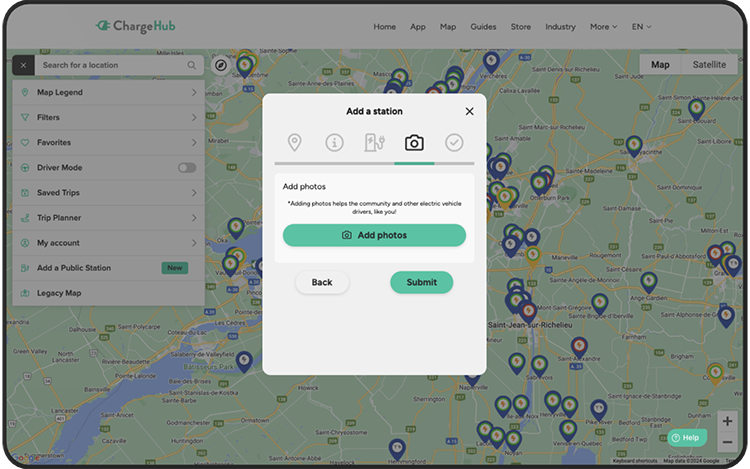Click the Map Legend label
Viewport: 750px width, 469px height.
pyautogui.click(x=60, y=92)
